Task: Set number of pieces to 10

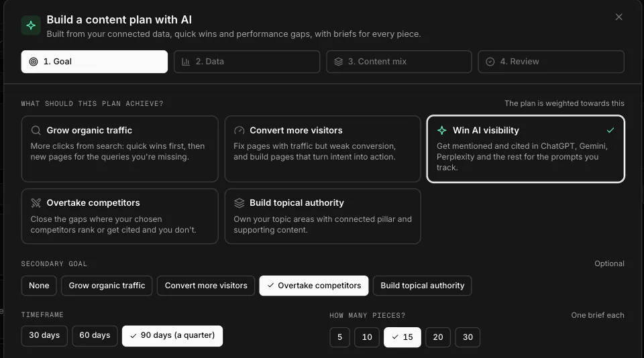Action: 367,337
